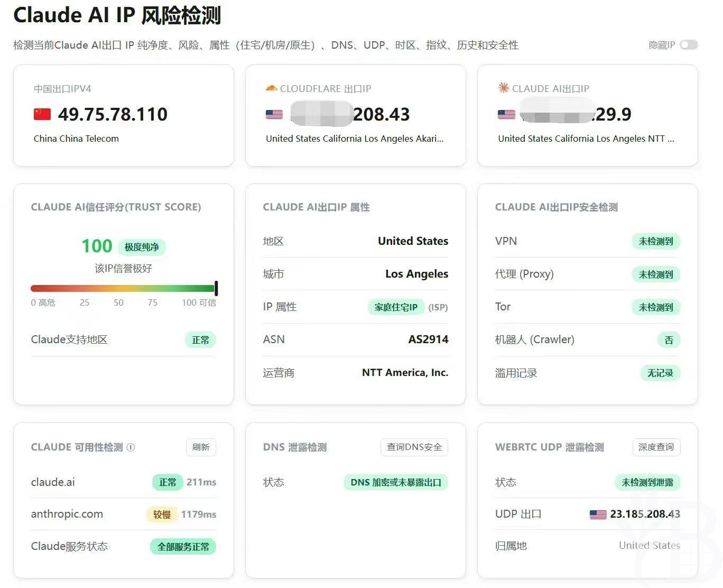Click the US flag next to UDP 出口
The width and height of the screenshot is (723, 588).
coord(598,514)
